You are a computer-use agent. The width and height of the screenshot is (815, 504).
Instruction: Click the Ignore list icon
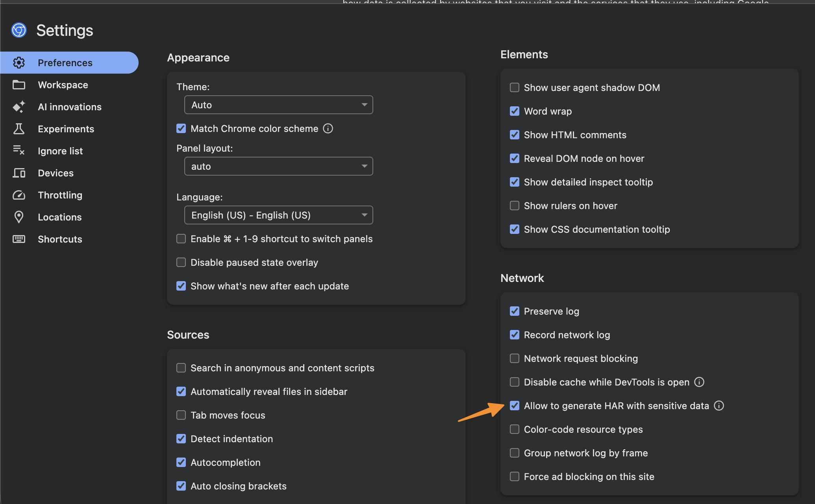(19, 151)
